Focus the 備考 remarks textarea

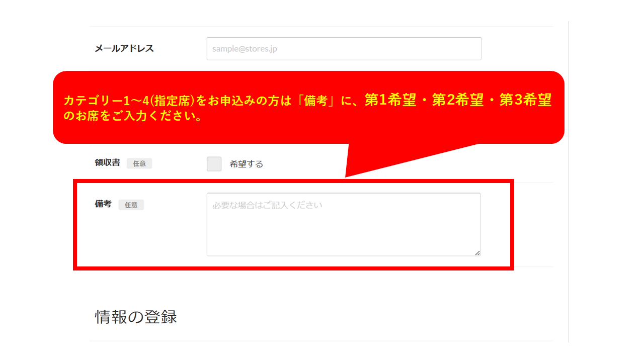click(x=344, y=224)
